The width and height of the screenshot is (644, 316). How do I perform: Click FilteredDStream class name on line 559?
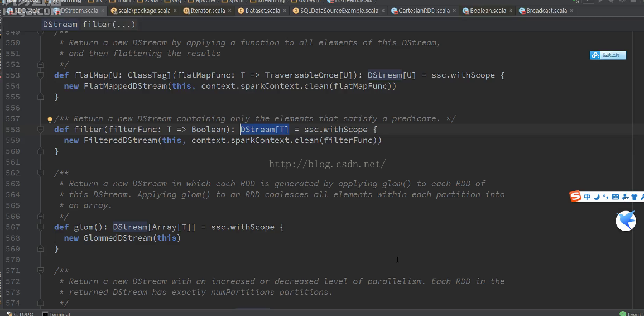tap(121, 141)
